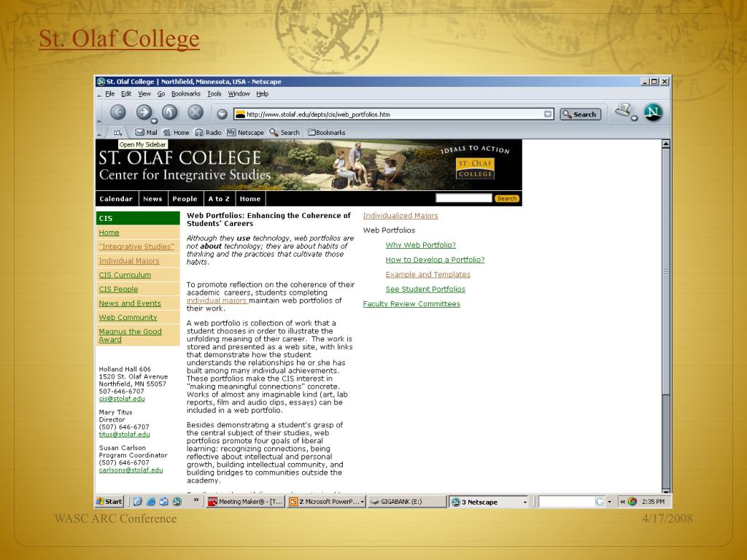Open the CIS People link
The width and height of the screenshot is (747, 560).
(x=118, y=289)
